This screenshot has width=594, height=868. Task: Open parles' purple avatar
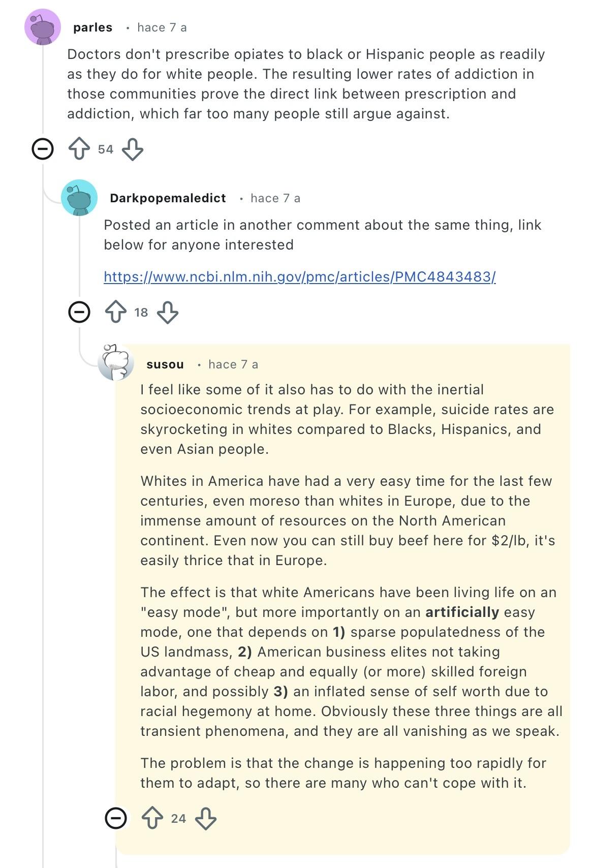43,27
